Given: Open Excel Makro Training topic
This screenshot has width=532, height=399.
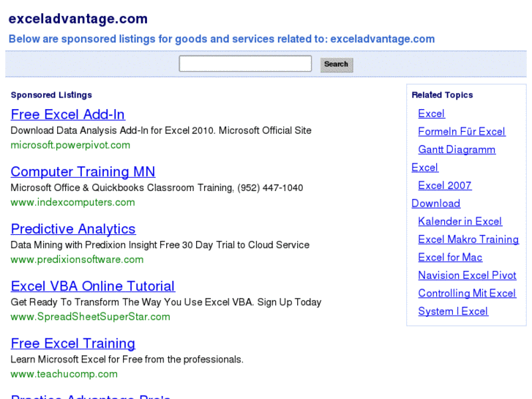Looking at the screenshot, I should coord(468,239).
